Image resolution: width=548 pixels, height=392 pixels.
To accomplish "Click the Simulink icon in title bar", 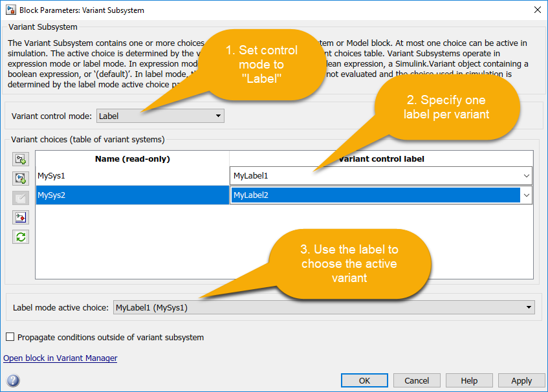I will point(10,10).
